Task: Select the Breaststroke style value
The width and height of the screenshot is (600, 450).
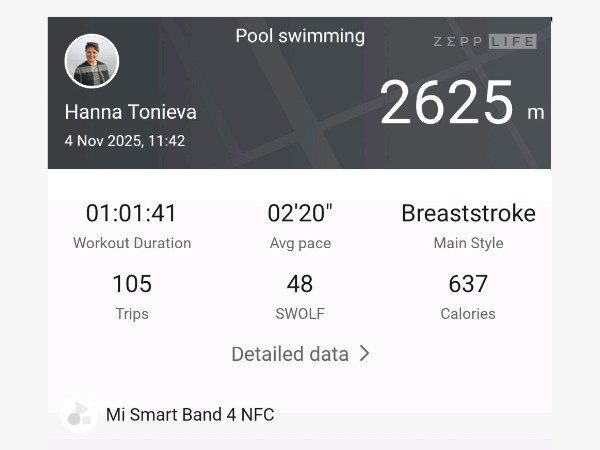Action: [x=468, y=213]
